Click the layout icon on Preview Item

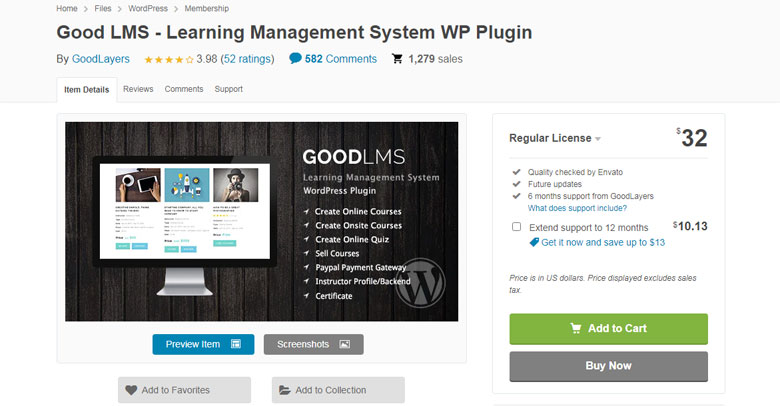[x=236, y=344]
